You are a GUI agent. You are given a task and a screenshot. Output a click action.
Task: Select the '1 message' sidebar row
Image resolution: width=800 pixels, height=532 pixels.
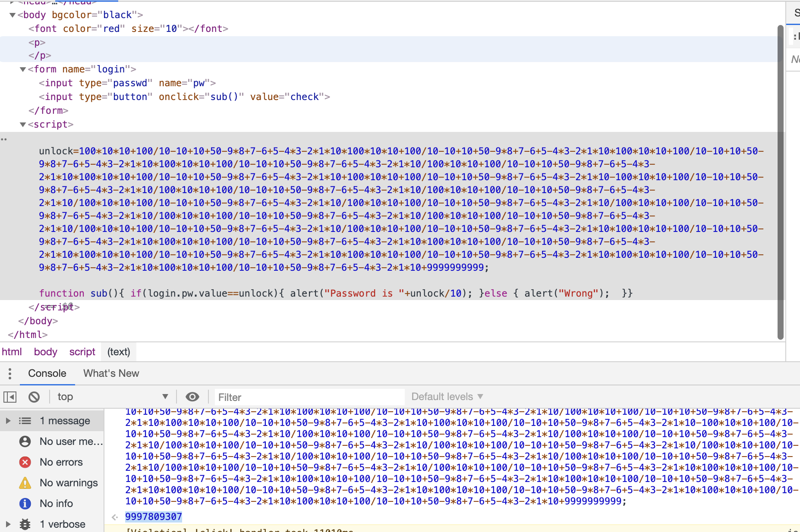click(52, 421)
